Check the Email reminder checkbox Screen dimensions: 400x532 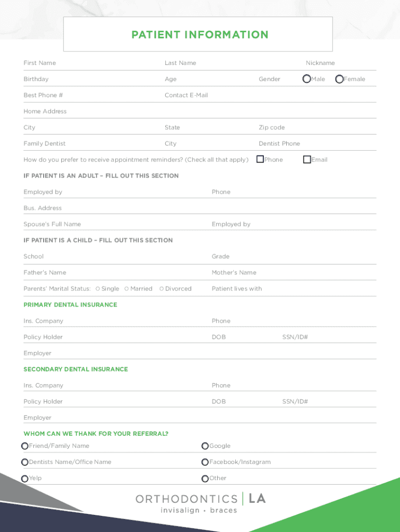[307, 159]
